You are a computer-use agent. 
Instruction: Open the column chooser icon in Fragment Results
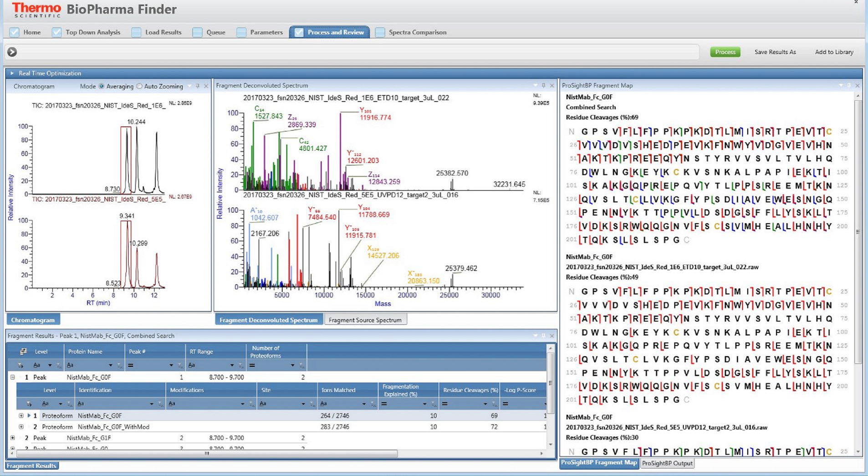(23, 352)
